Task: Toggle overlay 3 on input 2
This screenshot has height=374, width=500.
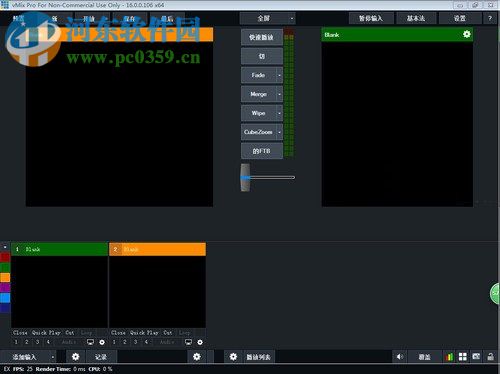Action: click(135, 342)
